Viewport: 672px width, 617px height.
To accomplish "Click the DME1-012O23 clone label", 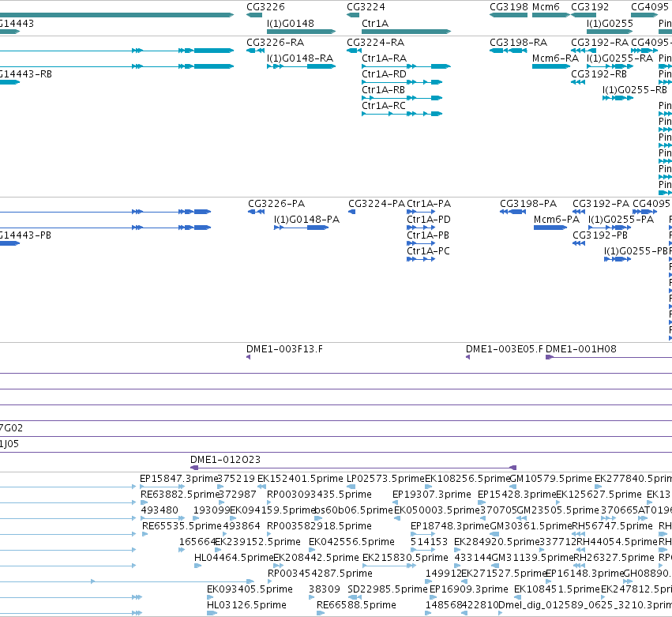I will [x=225, y=460].
